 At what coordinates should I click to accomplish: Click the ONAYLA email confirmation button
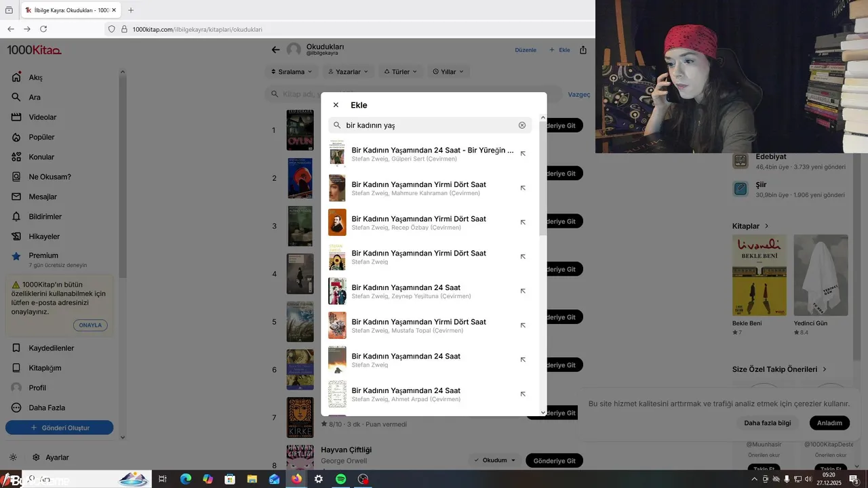[90, 325]
